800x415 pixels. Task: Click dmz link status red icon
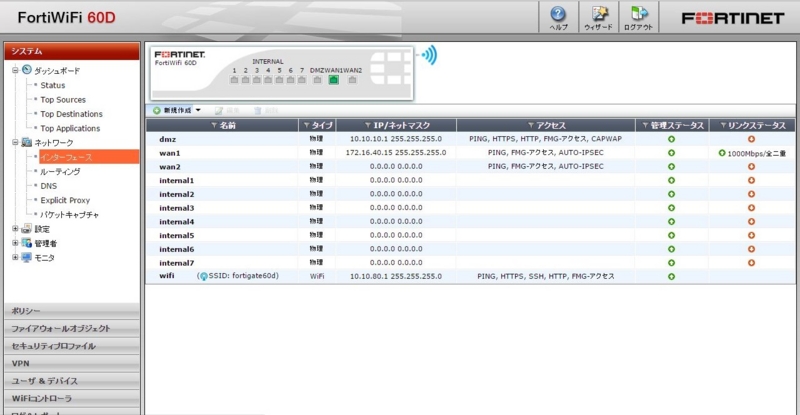pyautogui.click(x=751, y=139)
